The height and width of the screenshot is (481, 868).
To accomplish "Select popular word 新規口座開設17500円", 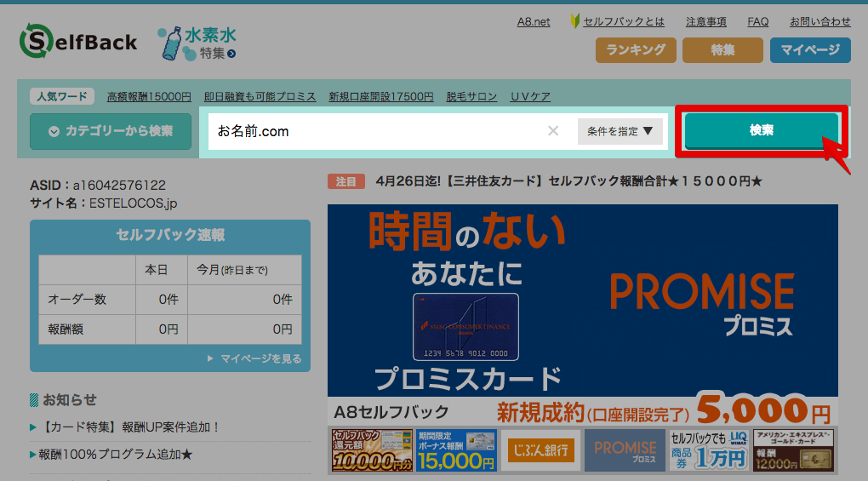I will [x=381, y=96].
